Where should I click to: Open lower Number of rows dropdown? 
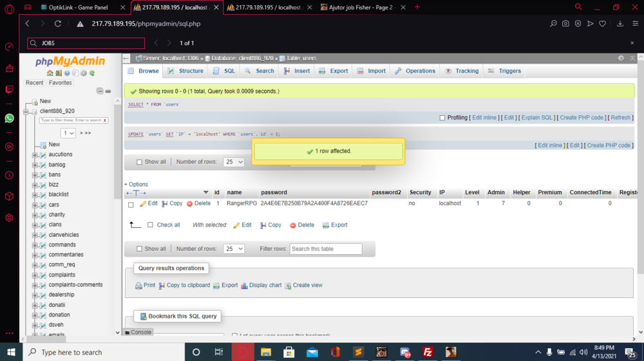pos(234,249)
